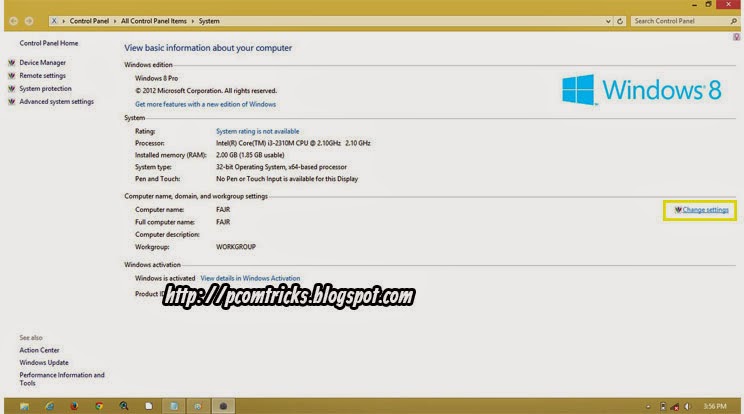
Task: Switch to the dark round taskbar app
Action: (223, 406)
